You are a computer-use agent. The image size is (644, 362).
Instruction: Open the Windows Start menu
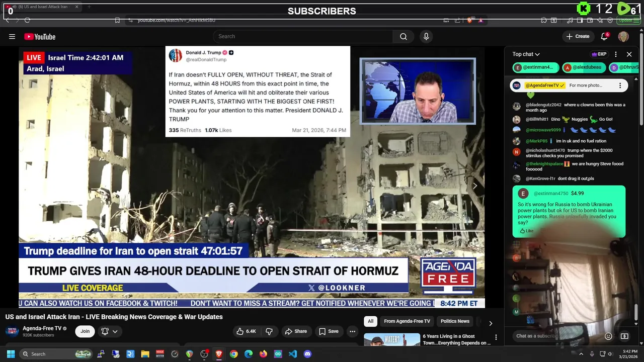11,354
